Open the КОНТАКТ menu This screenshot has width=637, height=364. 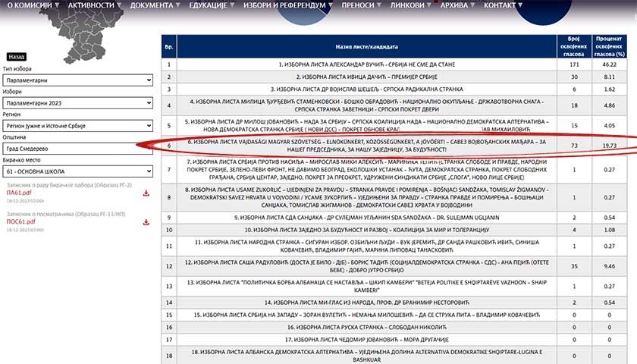click(503, 5)
